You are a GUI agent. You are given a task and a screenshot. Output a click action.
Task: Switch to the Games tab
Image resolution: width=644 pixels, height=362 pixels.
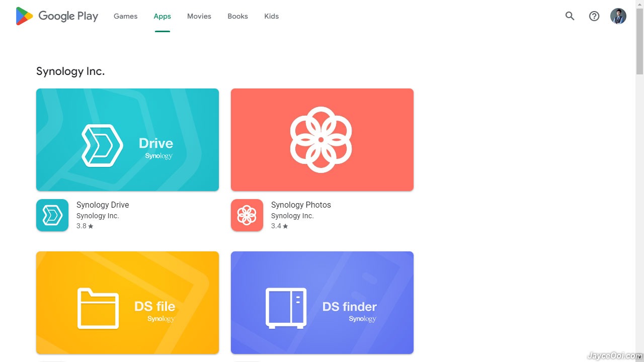click(125, 16)
